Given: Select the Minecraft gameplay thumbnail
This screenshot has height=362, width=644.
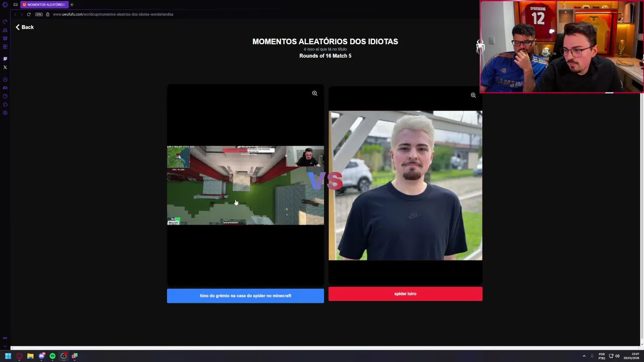Looking at the screenshot, I should tap(246, 186).
